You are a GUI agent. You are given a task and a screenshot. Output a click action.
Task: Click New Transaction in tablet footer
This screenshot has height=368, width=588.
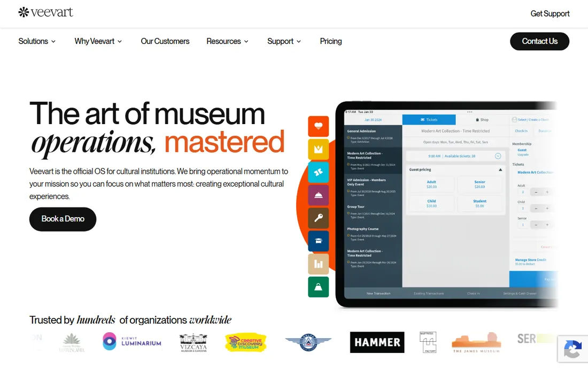(x=378, y=293)
